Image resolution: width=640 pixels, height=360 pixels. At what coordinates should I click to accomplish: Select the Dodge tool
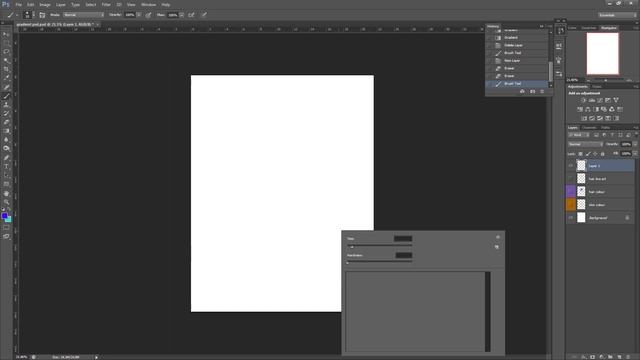click(6, 149)
